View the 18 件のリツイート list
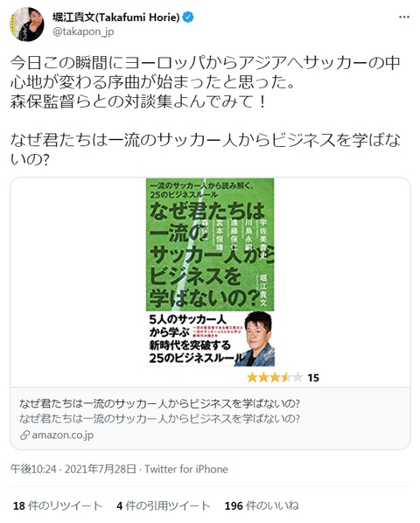Image resolution: width=420 pixels, height=523 pixels. (x=58, y=506)
